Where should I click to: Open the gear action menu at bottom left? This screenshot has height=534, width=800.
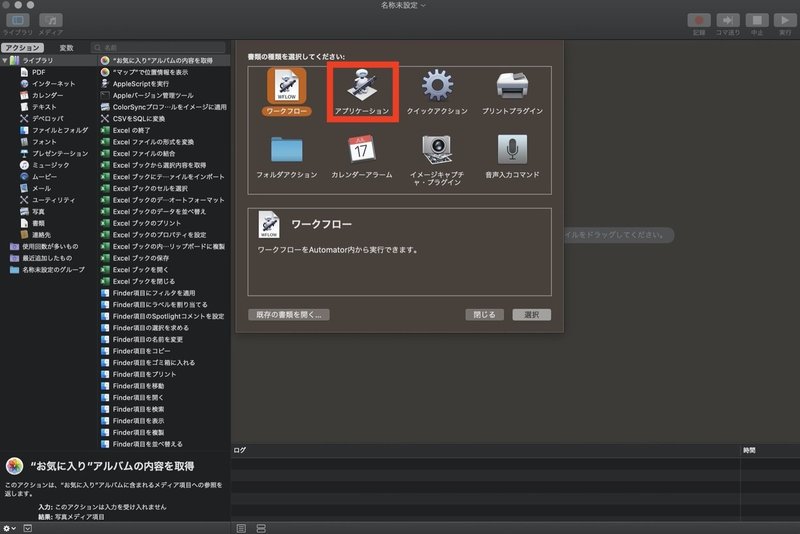9,528
